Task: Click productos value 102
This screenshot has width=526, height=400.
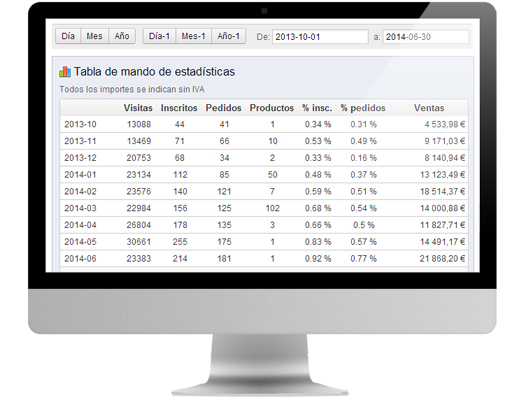Action: pyautogui.click(x=272, y=208)
